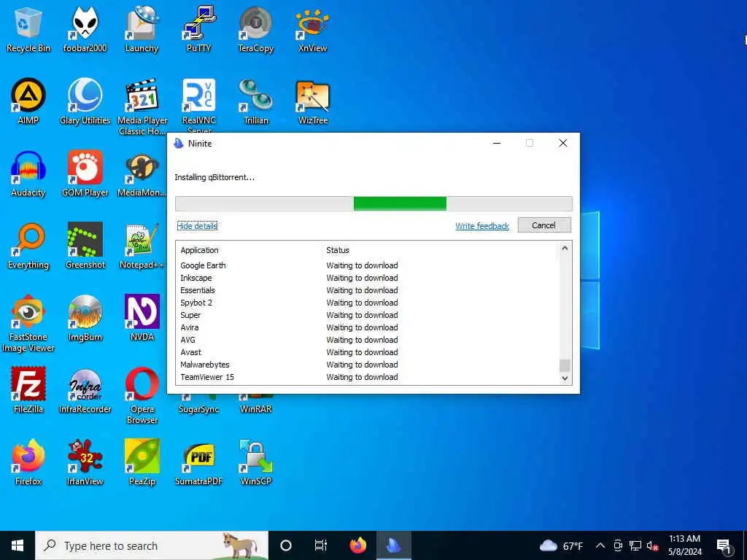Click the RealVNC Server desktop icon
Screen dimensions: 747x560
tap(198, 106)
